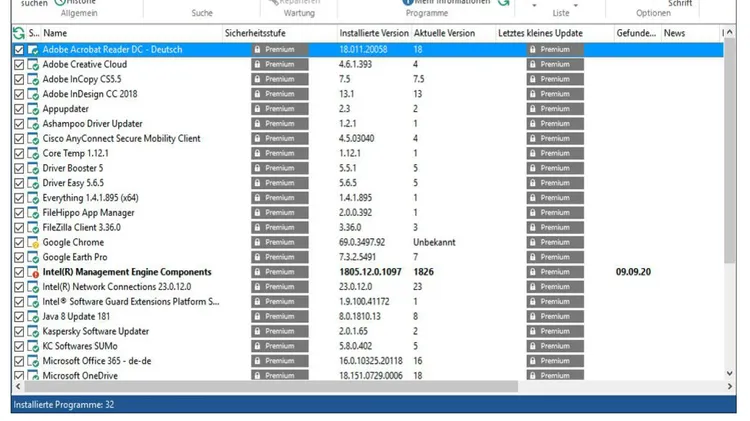Viewport: 750px width, 421px height.
Task: Toggle the checkbox for Java 8 Update 181
Action: [19, 317]
